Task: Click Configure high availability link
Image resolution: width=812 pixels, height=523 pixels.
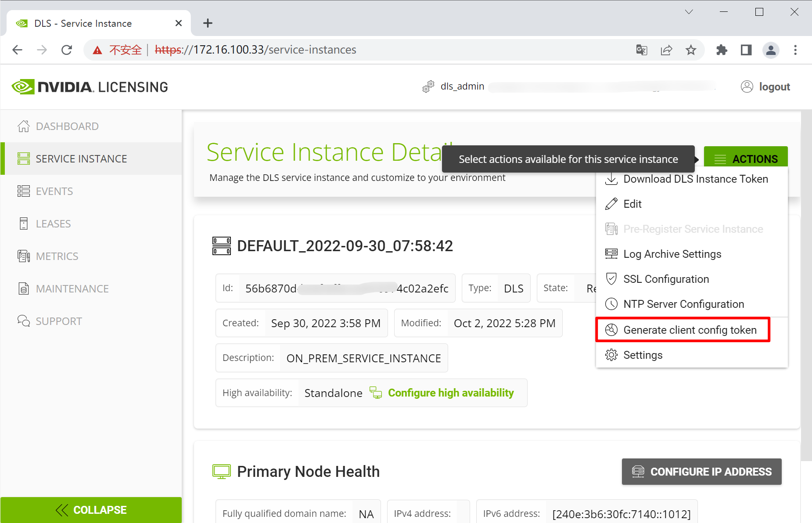Action: tap(450, 393)
